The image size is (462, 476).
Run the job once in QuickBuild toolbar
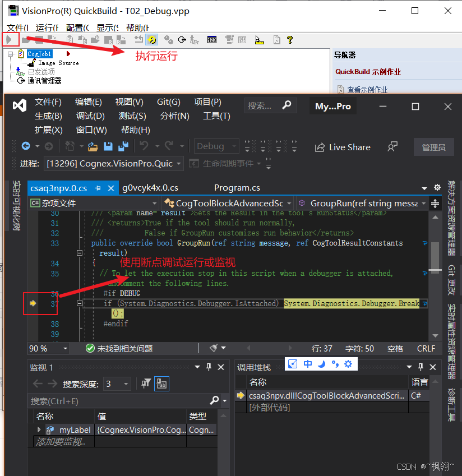(10, 39)
